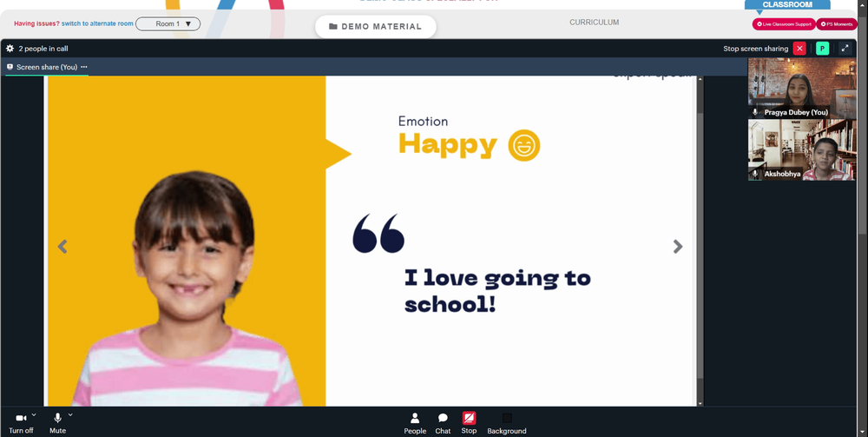Click the 'Having issues?' text
Image resolution: width=868 pixels, height=437 pixels.
click(x=36, y=23)
